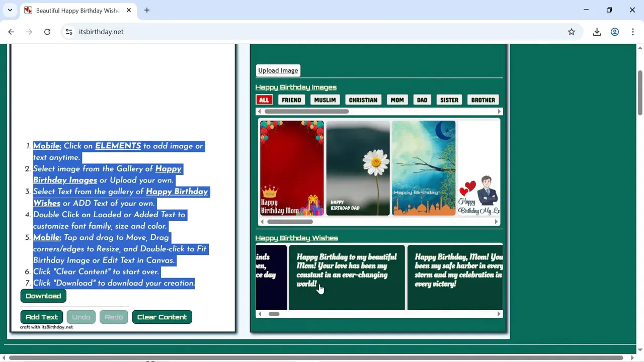Select the BROTHER image category
This screenshot has height=362, width=644.
coord(483,100)
